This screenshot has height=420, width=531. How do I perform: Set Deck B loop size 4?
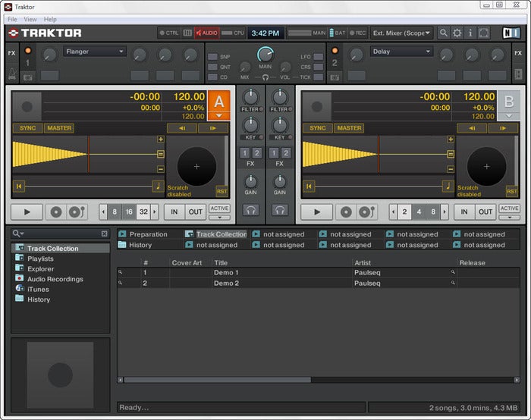[419, 212]
